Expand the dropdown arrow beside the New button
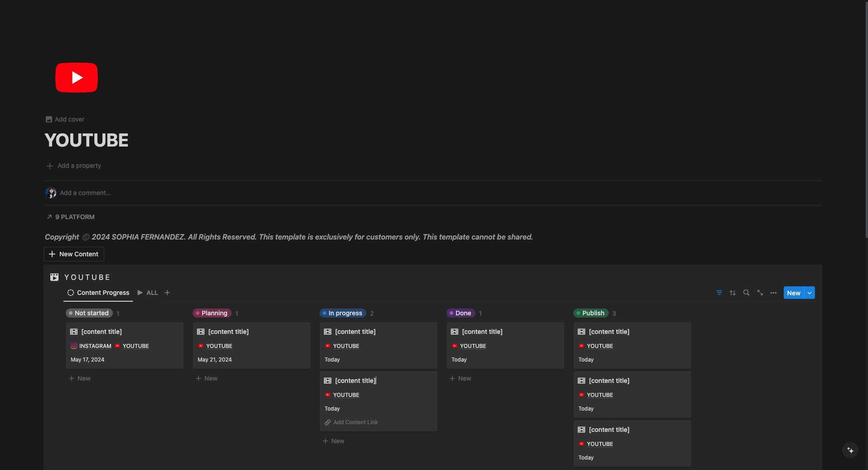 point(810,293)
